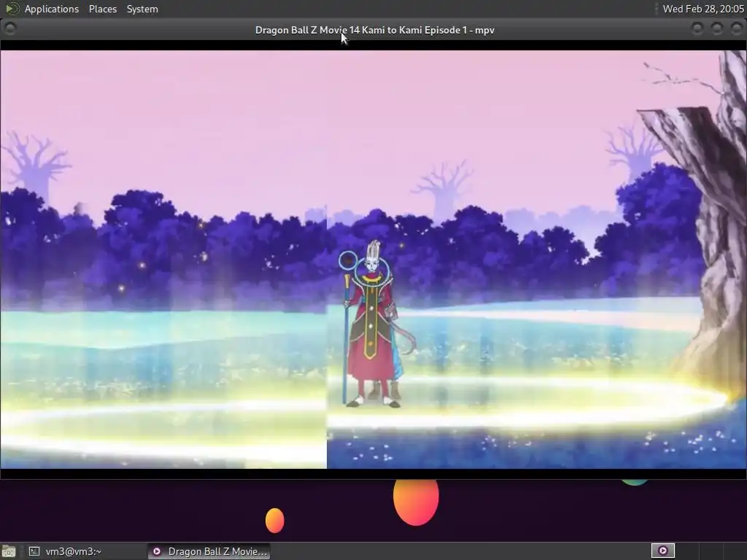Maximize the mpv window
Image resolution: width=747 pixels, height=560 pixels.
(x=716, y=28)
